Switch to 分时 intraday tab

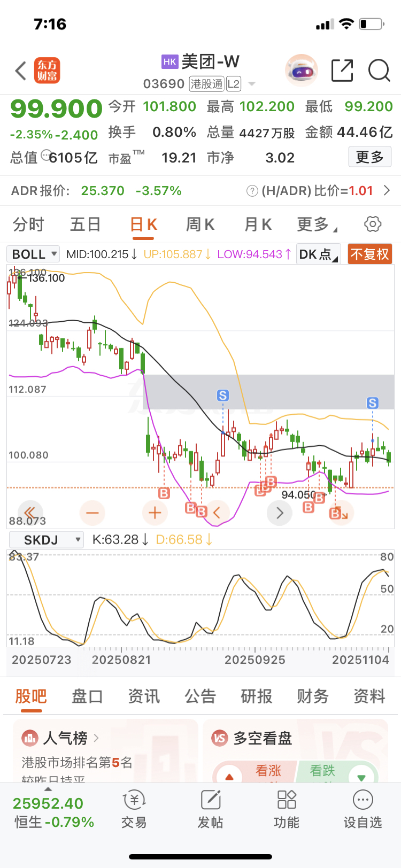(28, 224)
